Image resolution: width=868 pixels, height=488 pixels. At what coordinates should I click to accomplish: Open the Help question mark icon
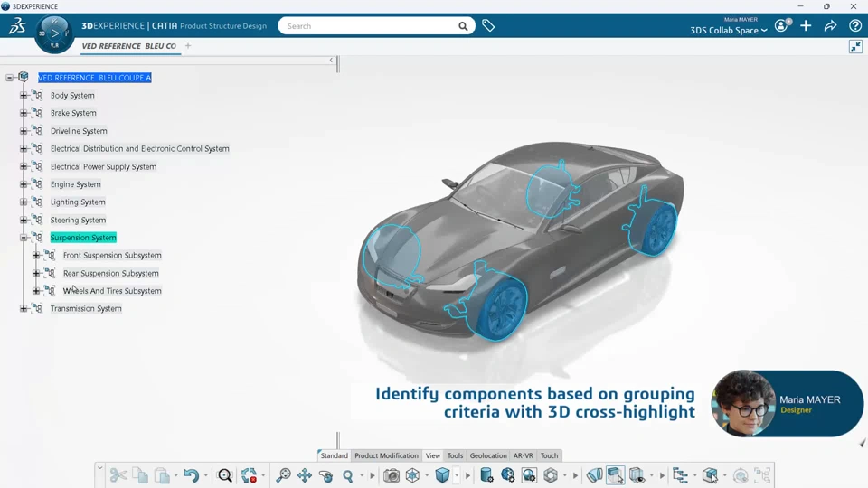pyautogui.click(x=855, y=25)
